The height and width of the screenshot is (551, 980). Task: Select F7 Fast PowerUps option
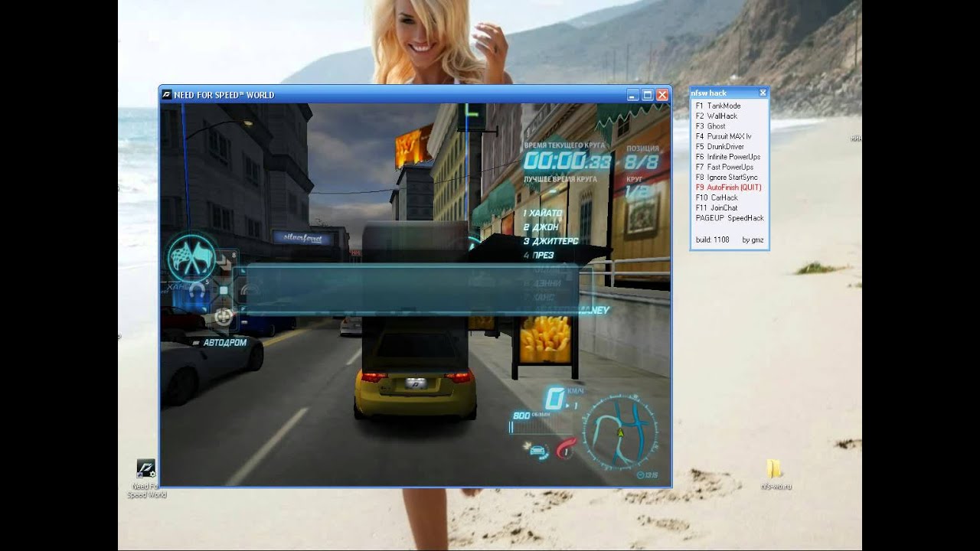[724, 167]
